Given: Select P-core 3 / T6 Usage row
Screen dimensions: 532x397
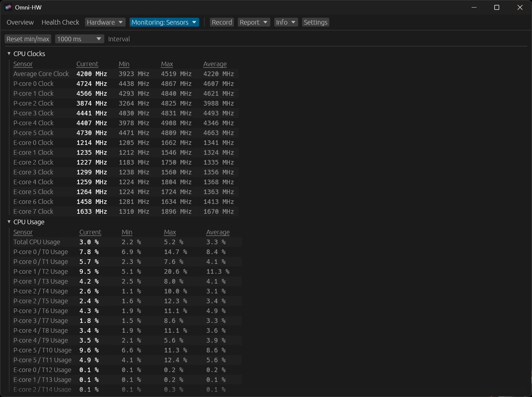Looking at the screenshot, I should pos(127,311).
